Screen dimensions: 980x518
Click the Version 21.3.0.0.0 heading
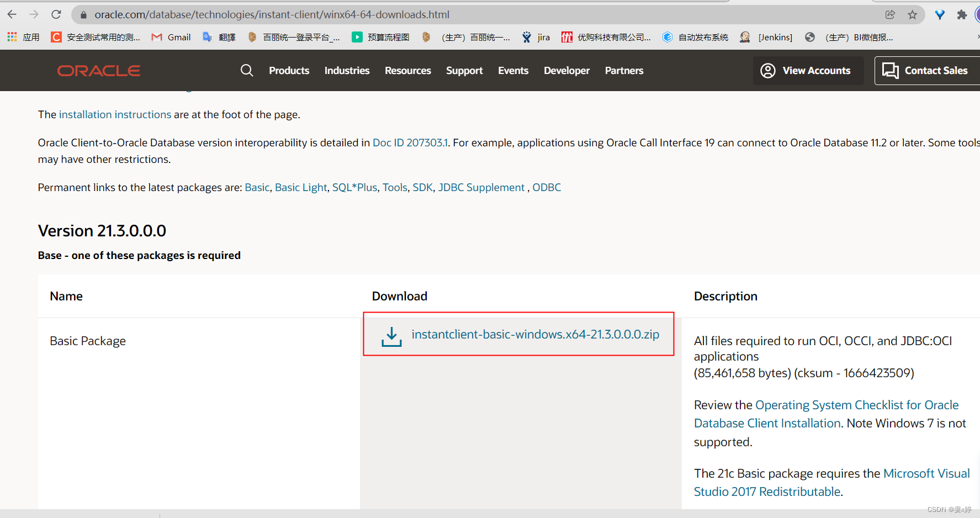tap(102, 231)
